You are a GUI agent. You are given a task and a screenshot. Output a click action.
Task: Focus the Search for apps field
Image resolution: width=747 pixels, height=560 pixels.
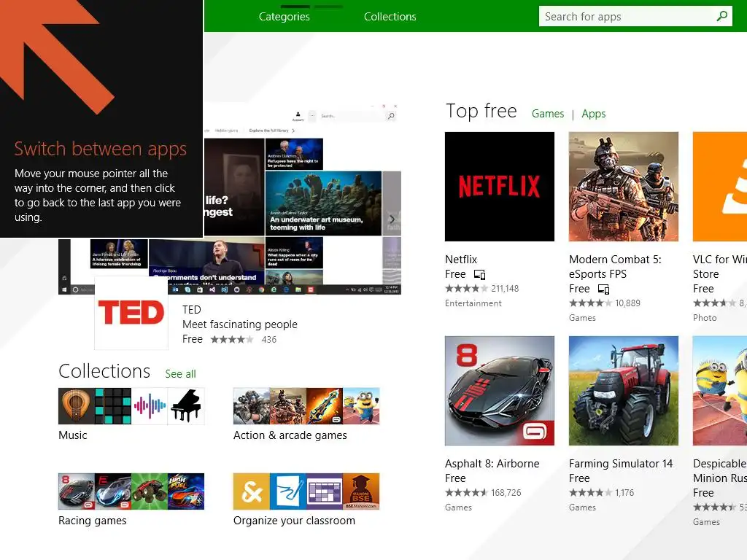(635, 16)
